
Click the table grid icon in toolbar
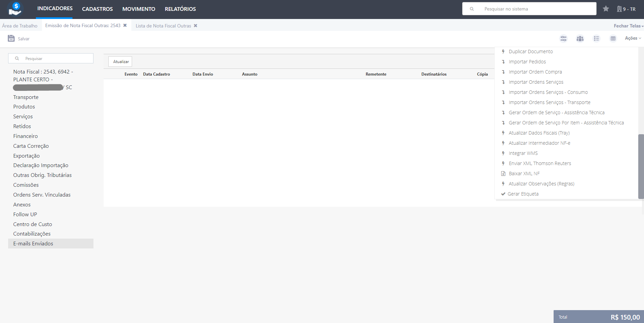(x=613, y=38)
